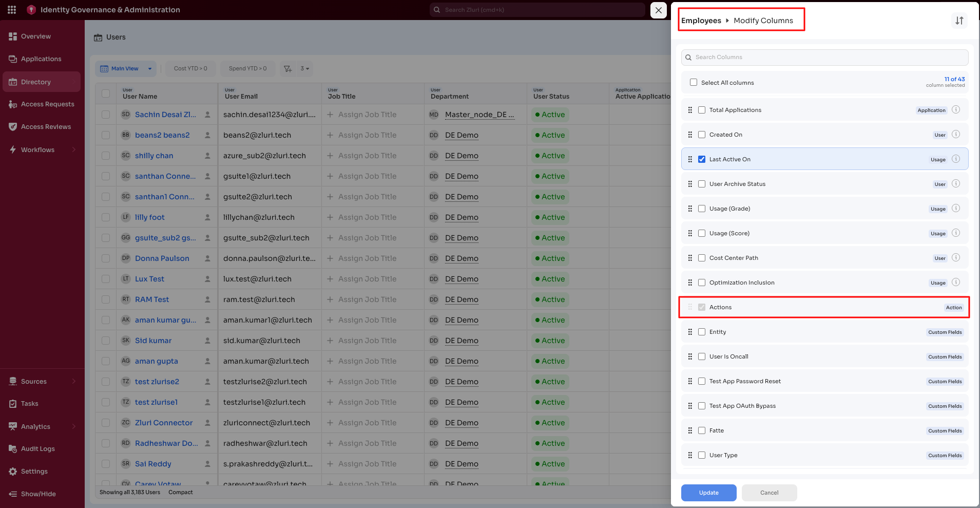This screenshot has height=508, width=980.
Task: Click the Tasks icon in sidebar
Action: pos(12,403)
